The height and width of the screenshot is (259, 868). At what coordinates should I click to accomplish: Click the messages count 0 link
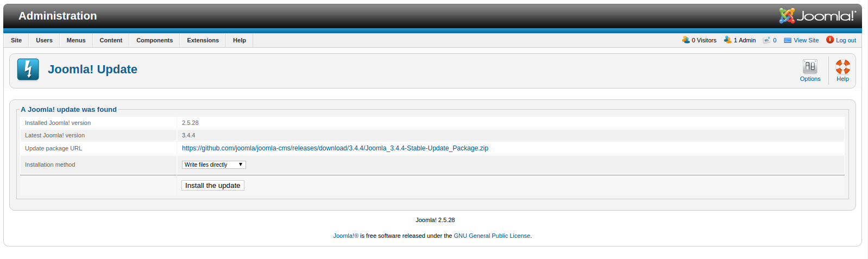pyautogui.click(x=775, y=40)
